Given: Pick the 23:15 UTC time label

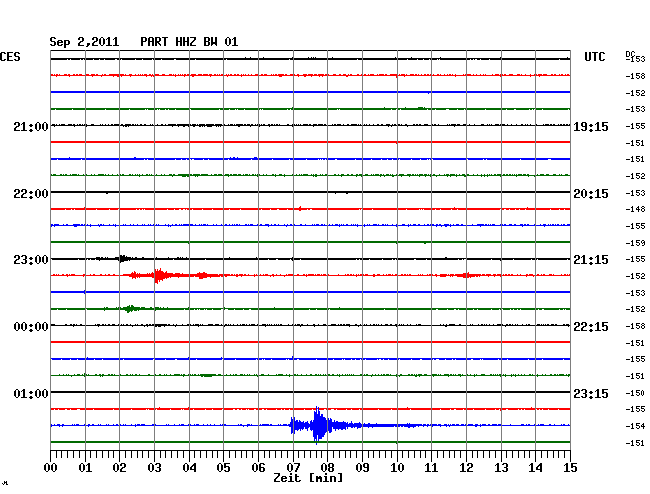Looking at the screenshot, I should point(590,393).
